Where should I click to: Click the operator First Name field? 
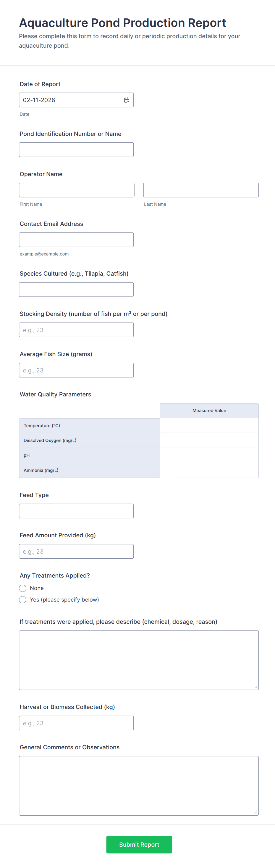[76, 190]
